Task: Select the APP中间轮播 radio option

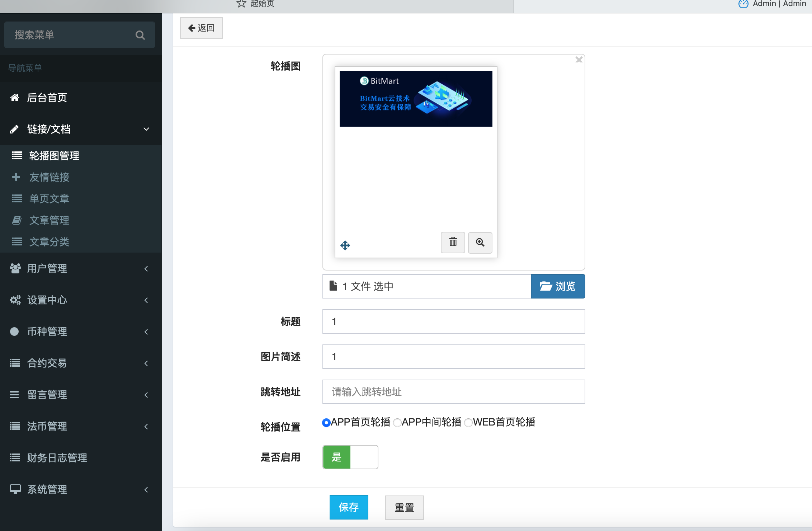Action: point(397,423)
